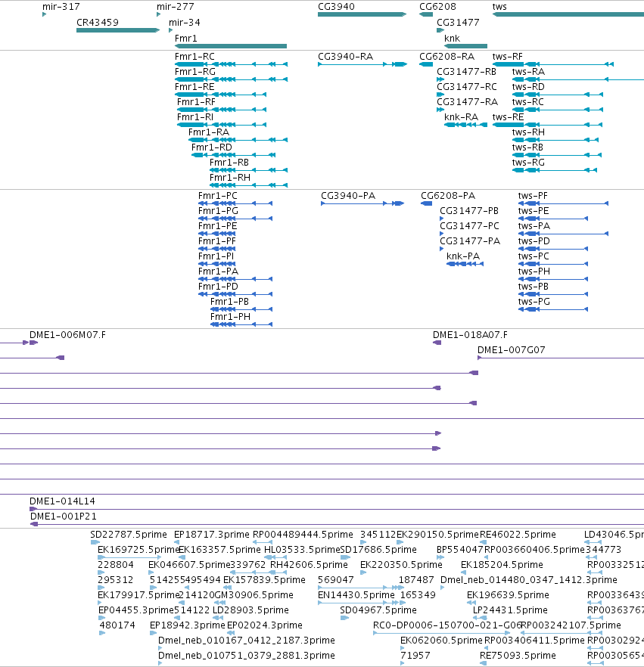Click protein CG31477-PB label
This screenshot has height=667, width=644.
(x=469, y=211)
